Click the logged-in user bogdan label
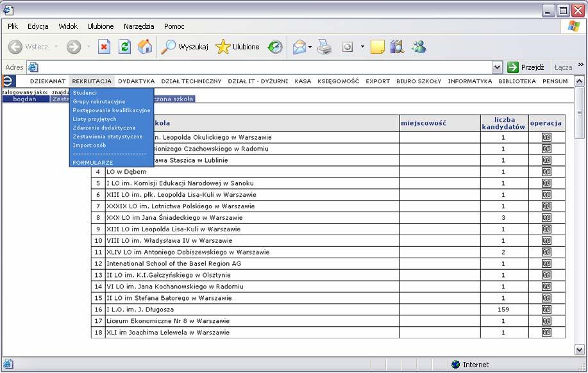The image size is (588, 373). (x=25, y=99)
